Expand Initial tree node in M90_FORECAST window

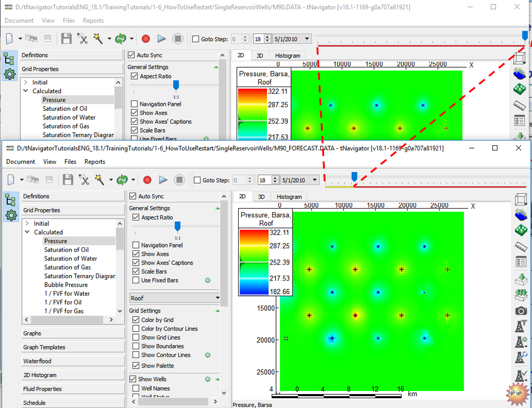tap(27, 223)
